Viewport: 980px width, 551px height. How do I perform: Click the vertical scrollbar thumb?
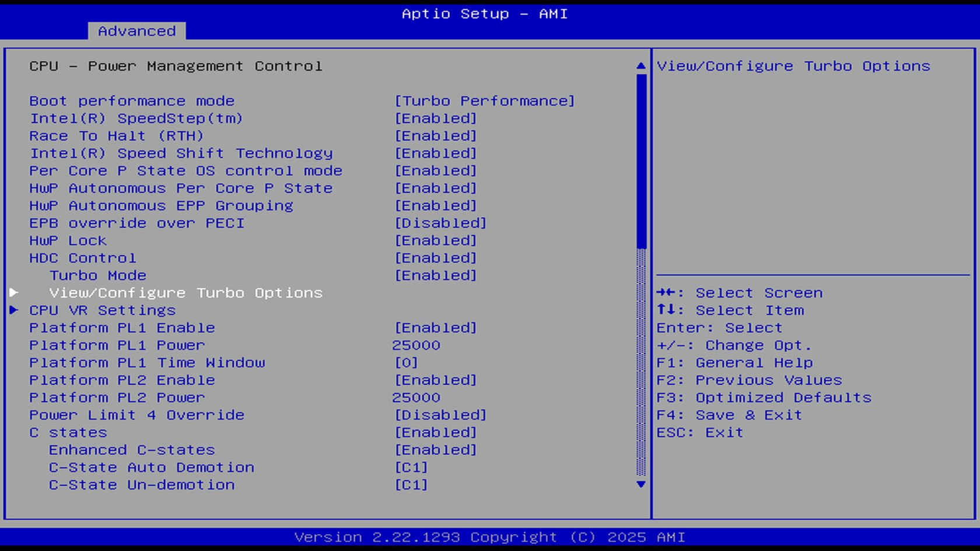(x=641, y=161)
